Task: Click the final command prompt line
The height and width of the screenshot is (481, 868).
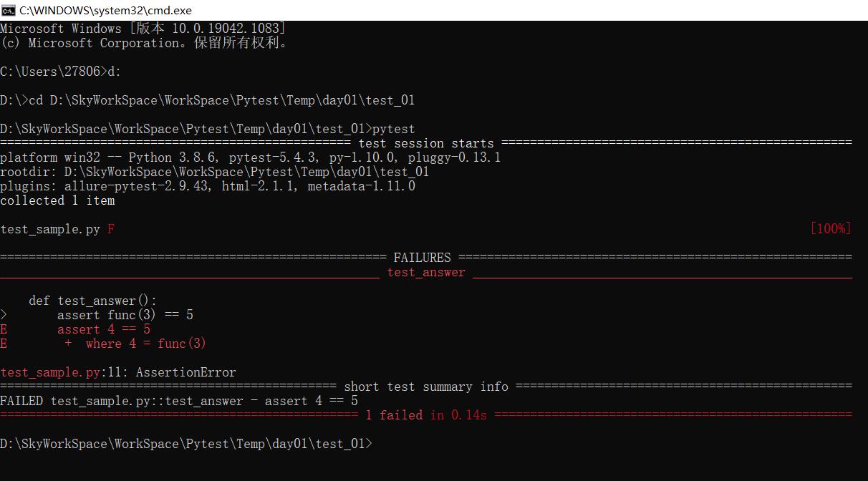Action: click(x=186, y=444)
